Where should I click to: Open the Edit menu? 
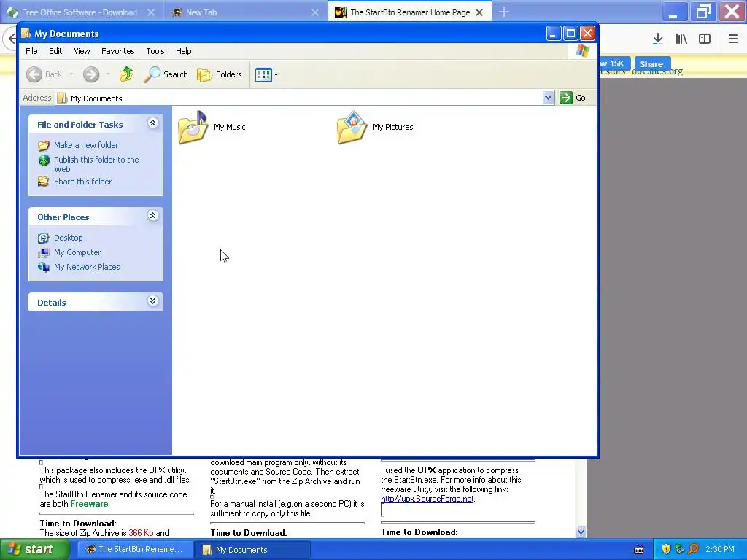55,51
